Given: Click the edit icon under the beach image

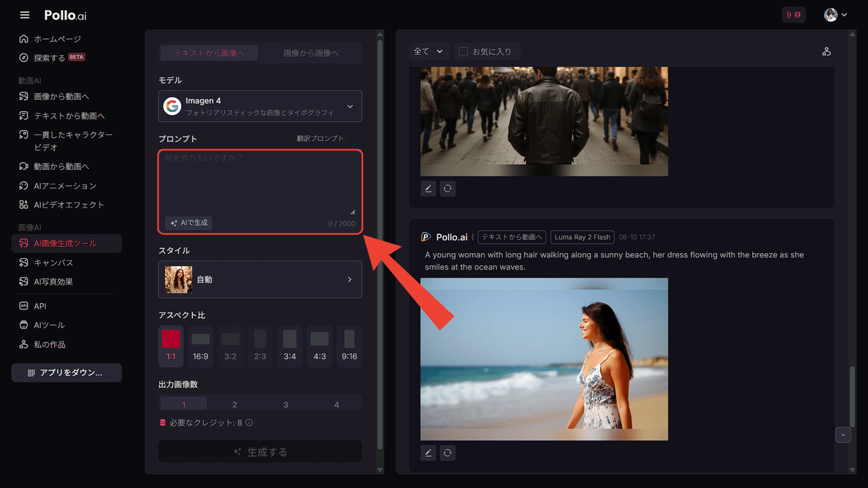Looking at the screenshot, I should click(428, 453).
